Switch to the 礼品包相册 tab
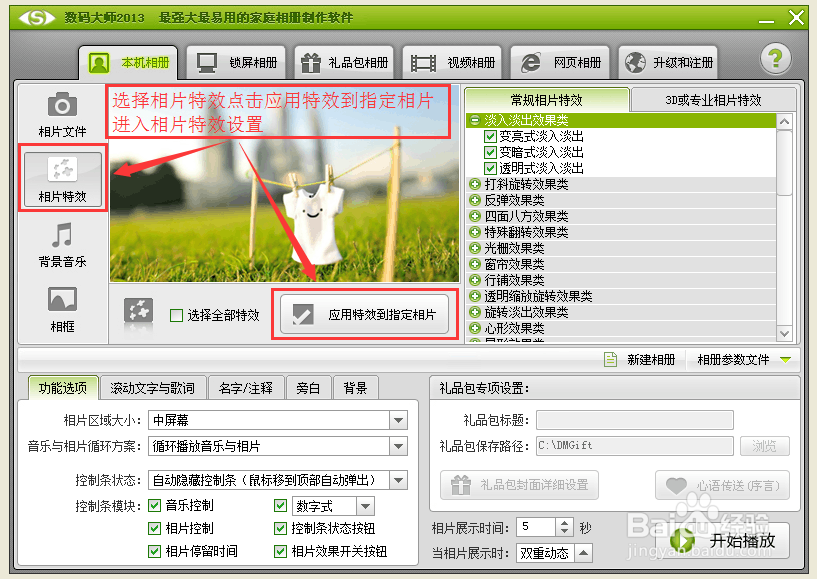 click(x=344, y=63)
